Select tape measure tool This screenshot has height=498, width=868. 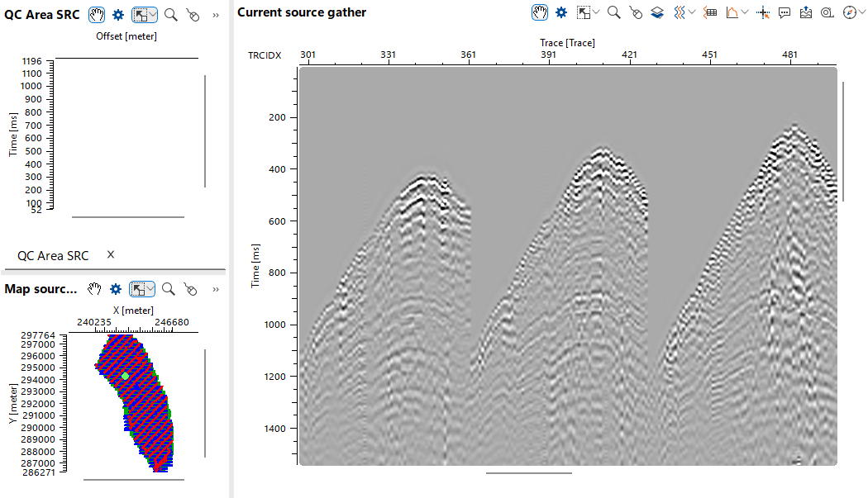click(827, 12)
